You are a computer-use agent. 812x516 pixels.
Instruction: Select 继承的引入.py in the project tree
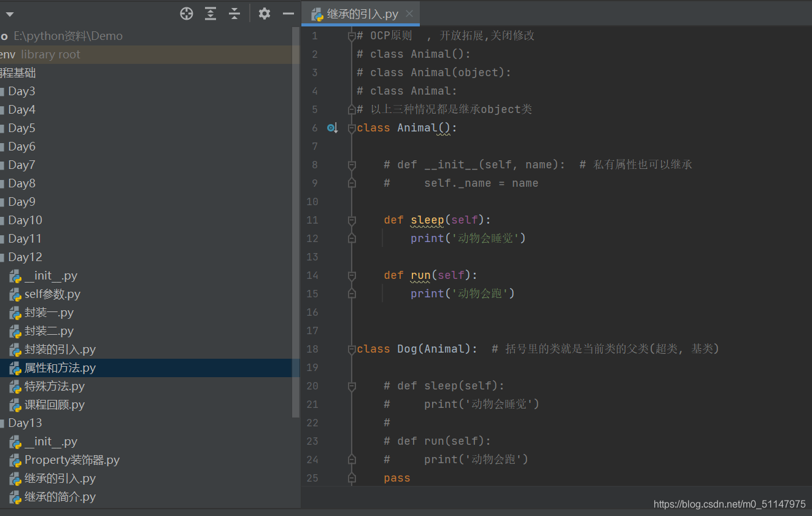click(x=60, y=479)
